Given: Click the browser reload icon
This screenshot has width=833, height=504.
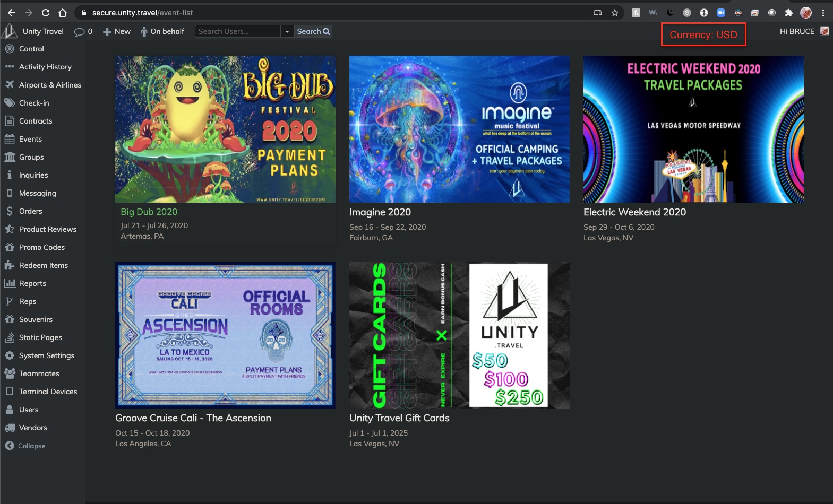Looking at the screenshot, I should click(46, 13).
